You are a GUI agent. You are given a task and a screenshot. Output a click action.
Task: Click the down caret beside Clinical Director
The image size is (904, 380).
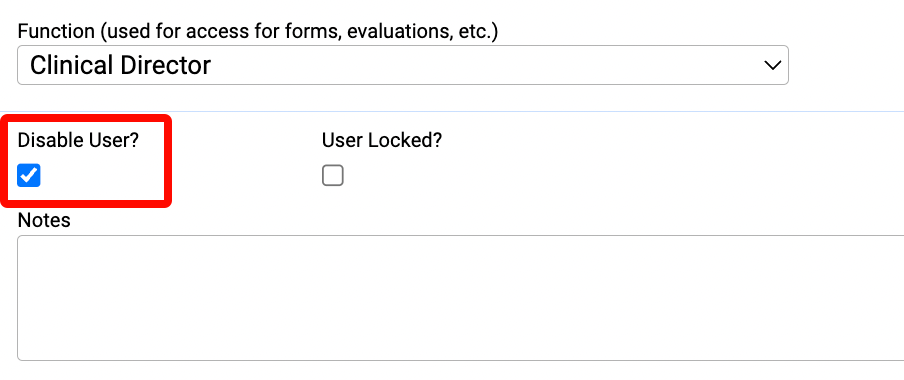[x=772, y=65]
